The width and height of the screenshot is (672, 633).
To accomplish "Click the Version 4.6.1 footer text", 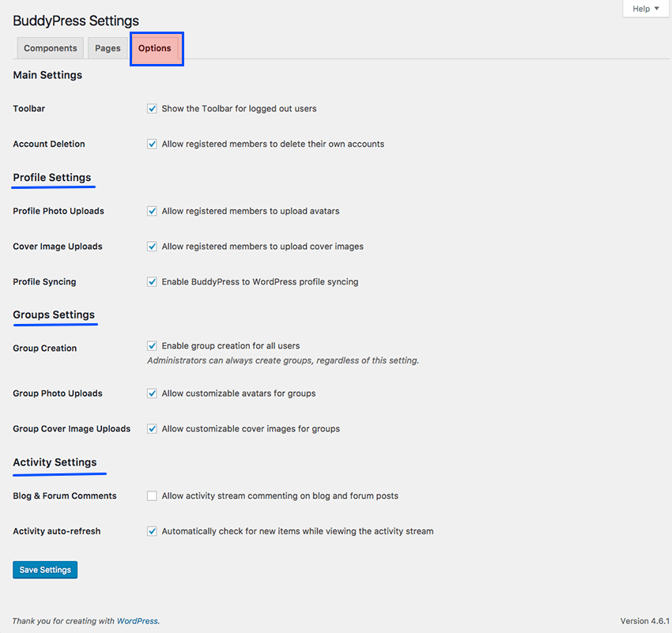I will pyautogui.click(x=644, y=621).
